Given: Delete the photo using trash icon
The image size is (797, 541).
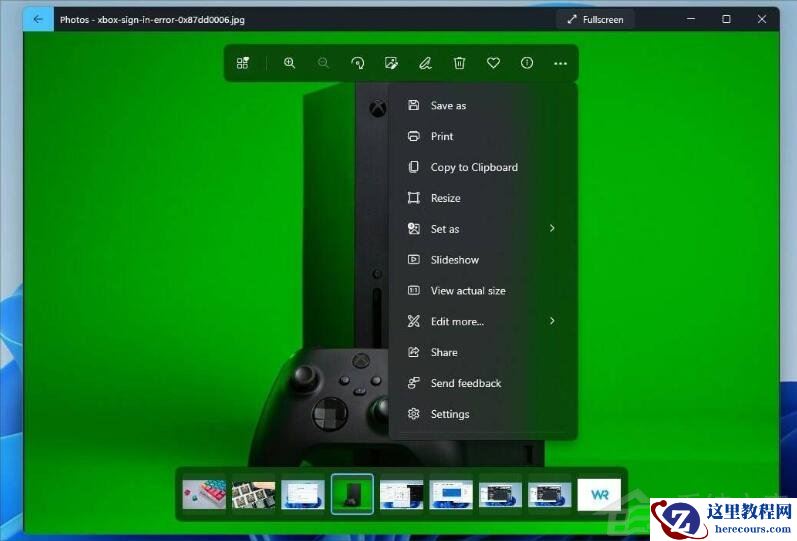Looking at the screenshot, I should click(x=459, y=63).
